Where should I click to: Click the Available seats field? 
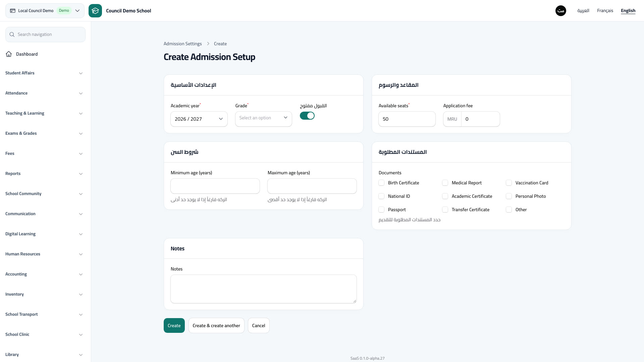[x=407, y=119]
